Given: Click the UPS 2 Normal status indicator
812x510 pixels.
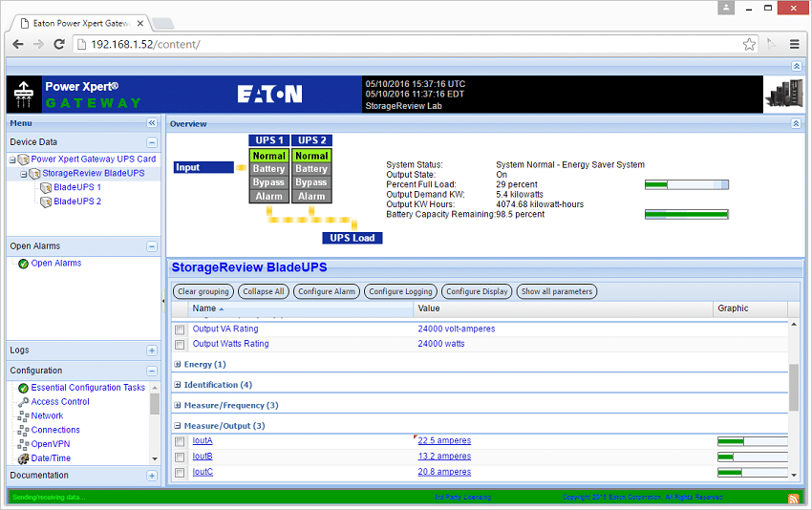Looking at the screenshot, I should [x=311, y=156].
